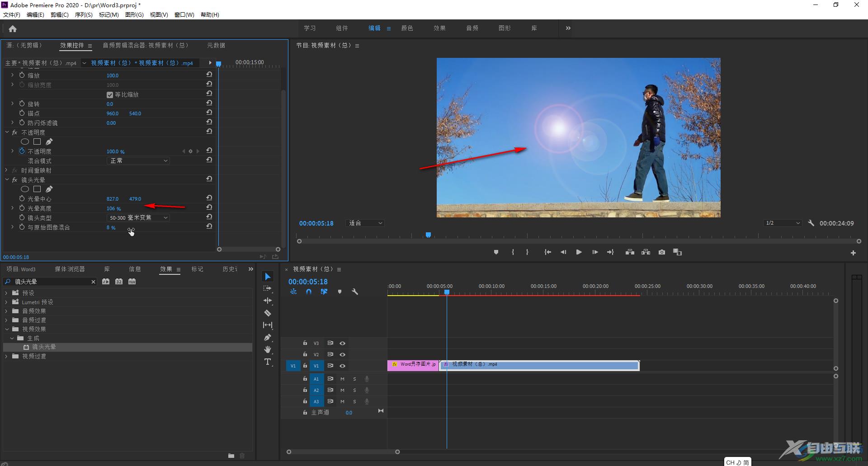The height and width of the screenshot is (466, 868).
Task: Select the Ripple Edit tool
Action: coord(268,301)
